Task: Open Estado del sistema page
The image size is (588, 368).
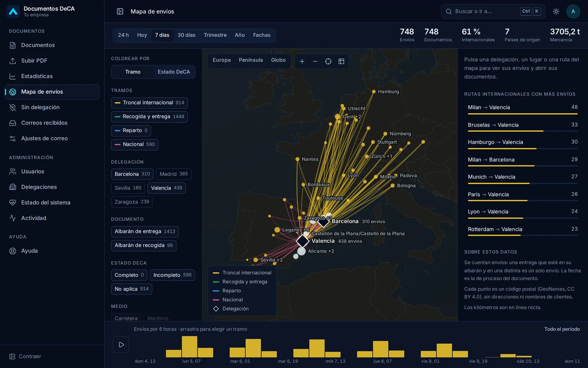Action: point(52,202)
